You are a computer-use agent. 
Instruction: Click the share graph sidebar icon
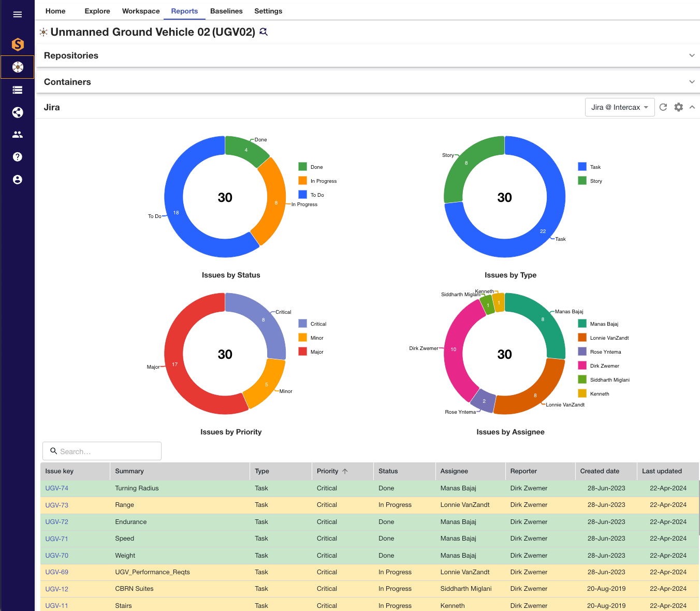pos(18,112)
